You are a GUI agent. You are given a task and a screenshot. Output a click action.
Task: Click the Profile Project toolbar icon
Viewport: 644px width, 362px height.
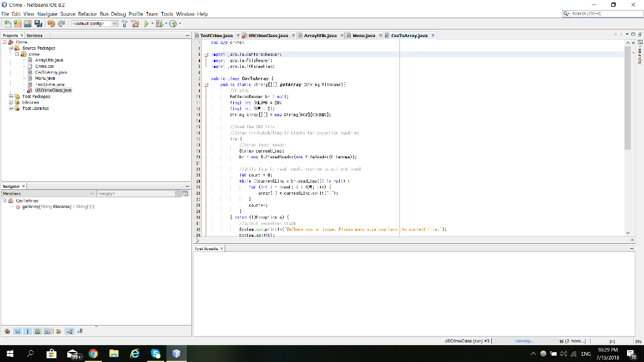174,24
